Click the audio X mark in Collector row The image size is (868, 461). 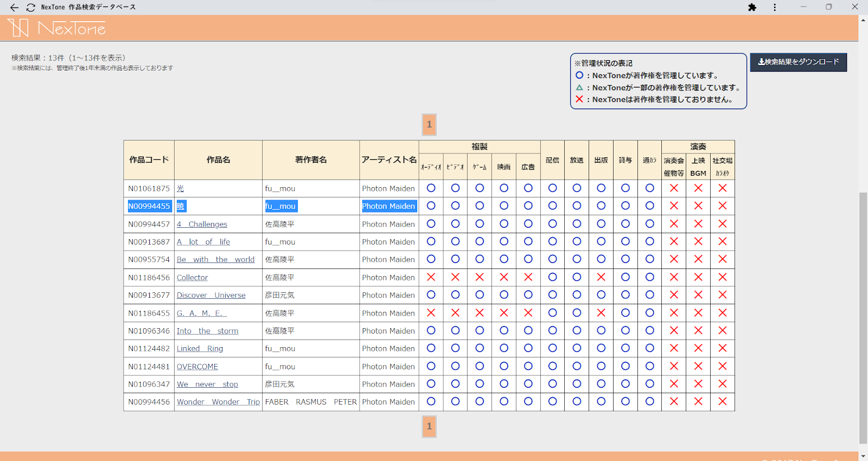(x=431, y=277)
